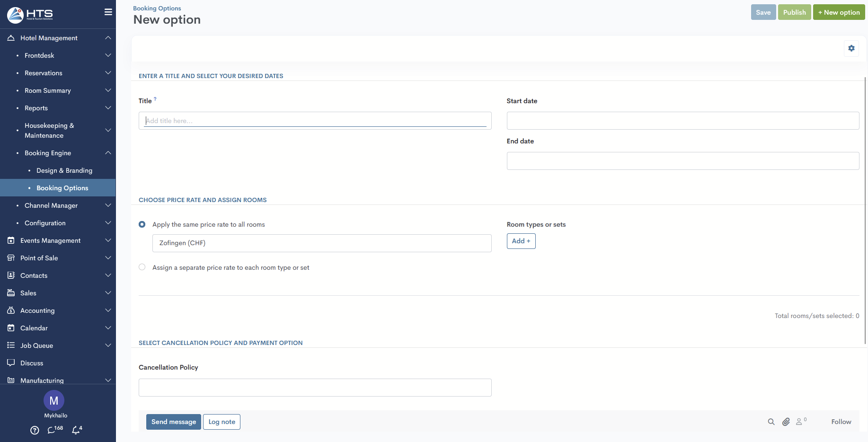Viewport: 868px width, 442px height.
Task: Click the Booking Options breadcrumb link
Action: [157, 8]
